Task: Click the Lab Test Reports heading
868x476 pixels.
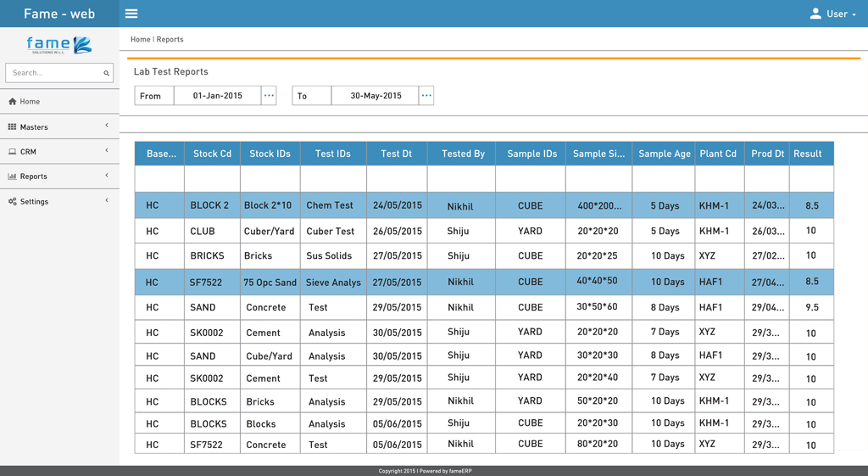Action: 171,71
